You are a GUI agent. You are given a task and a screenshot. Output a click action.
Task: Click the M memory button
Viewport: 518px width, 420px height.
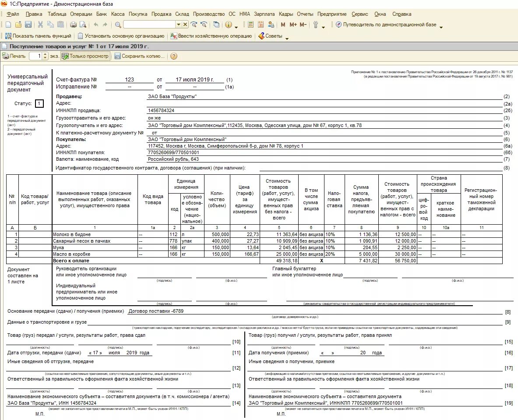(283, 25)
